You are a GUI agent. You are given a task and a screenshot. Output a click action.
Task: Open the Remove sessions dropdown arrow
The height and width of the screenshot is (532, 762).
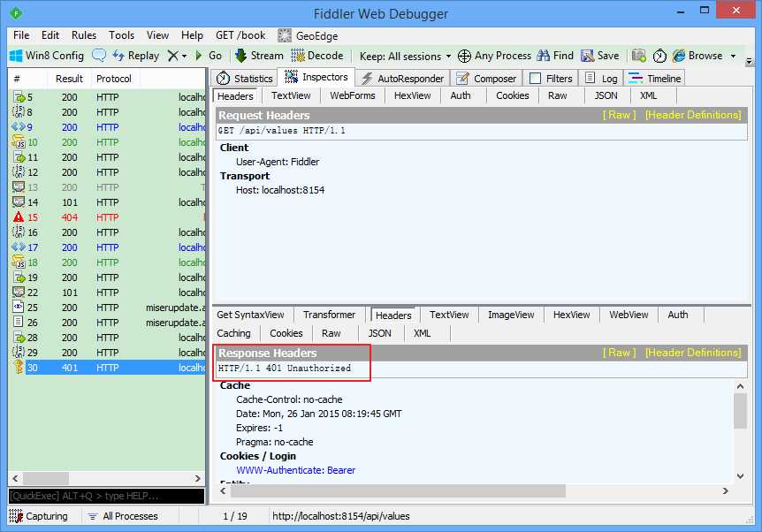[184, 57]
